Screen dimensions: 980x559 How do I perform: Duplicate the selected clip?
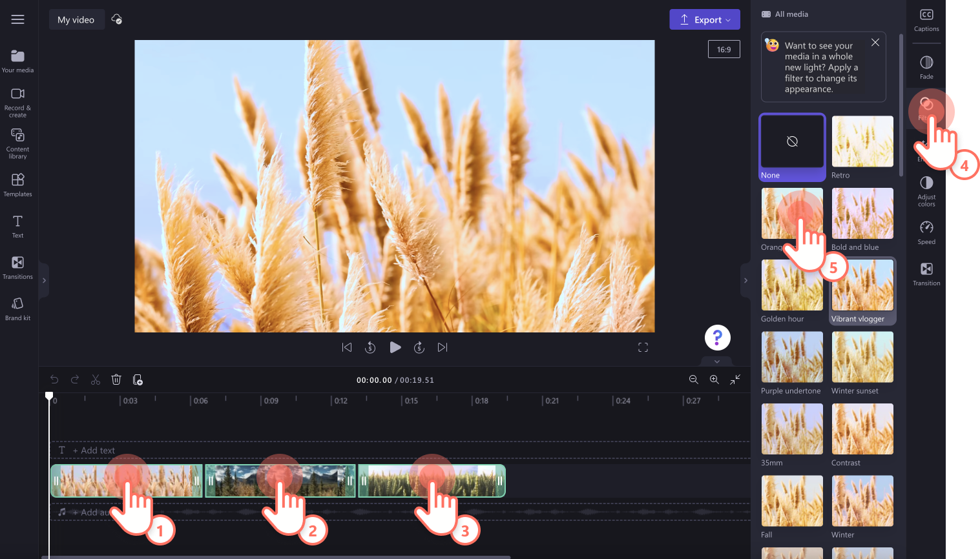(138, 380)
